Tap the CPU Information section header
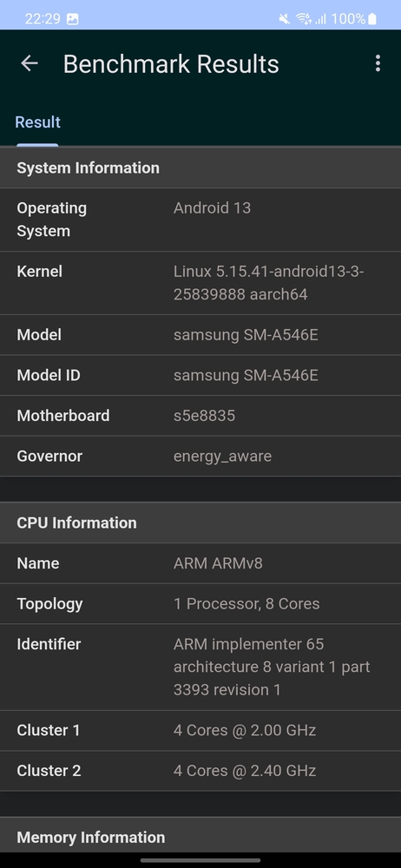401x868 pixels. 200,523
